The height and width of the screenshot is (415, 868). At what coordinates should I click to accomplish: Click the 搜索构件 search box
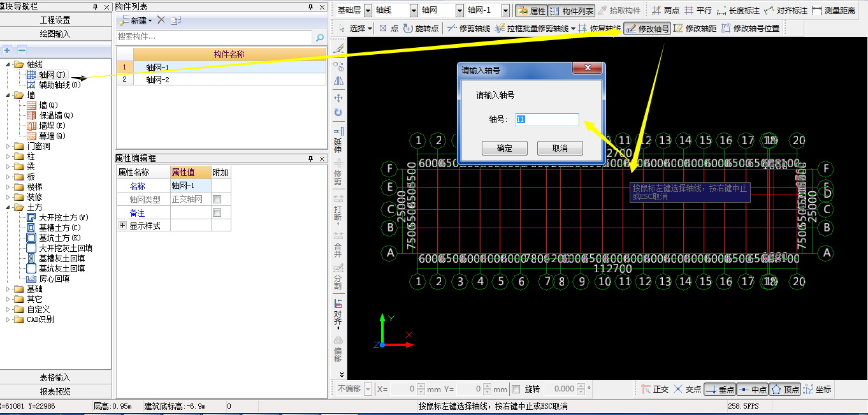tap(215, 38)
